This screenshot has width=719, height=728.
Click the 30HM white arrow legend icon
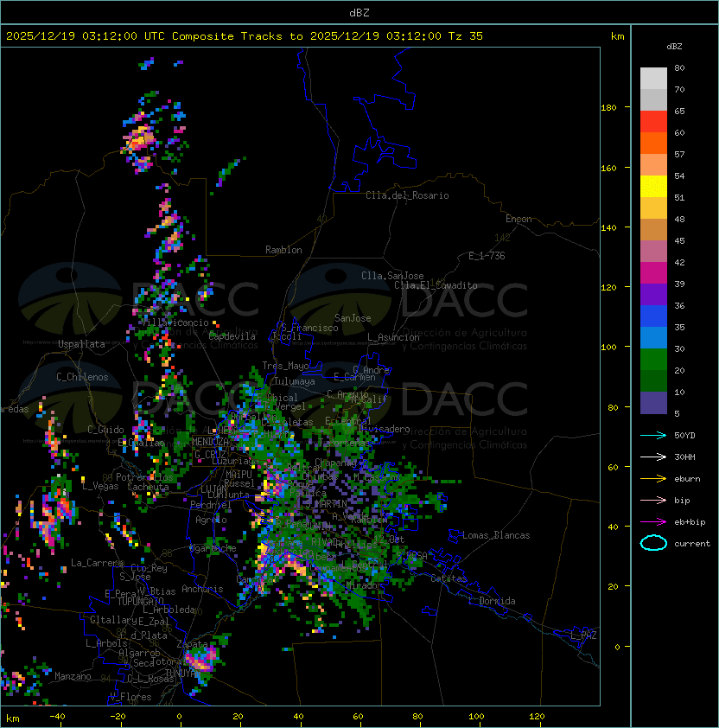pos(653,457)
